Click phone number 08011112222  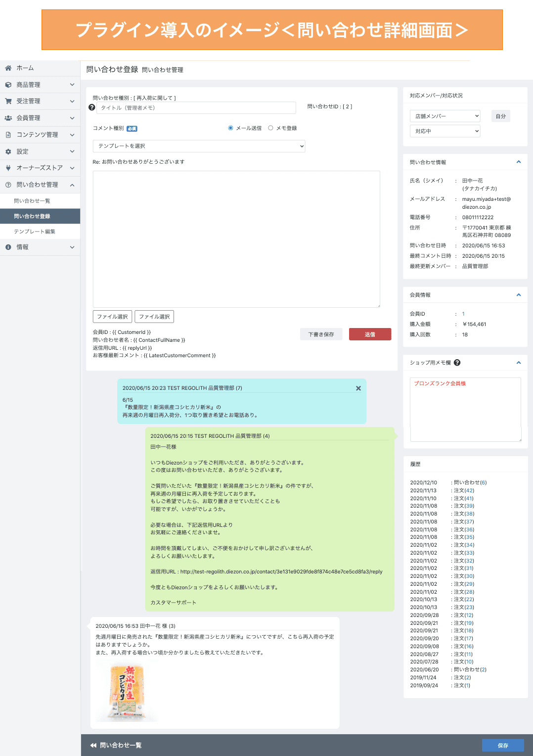pyautogui.click(x=478, y=217)
